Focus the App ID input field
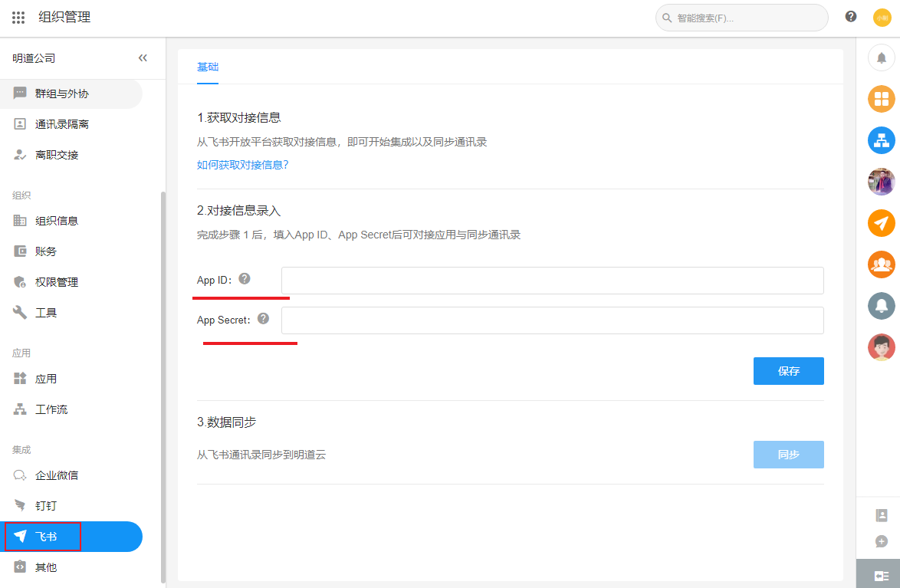Screen dimensions: 900x588 coord(552,281)
